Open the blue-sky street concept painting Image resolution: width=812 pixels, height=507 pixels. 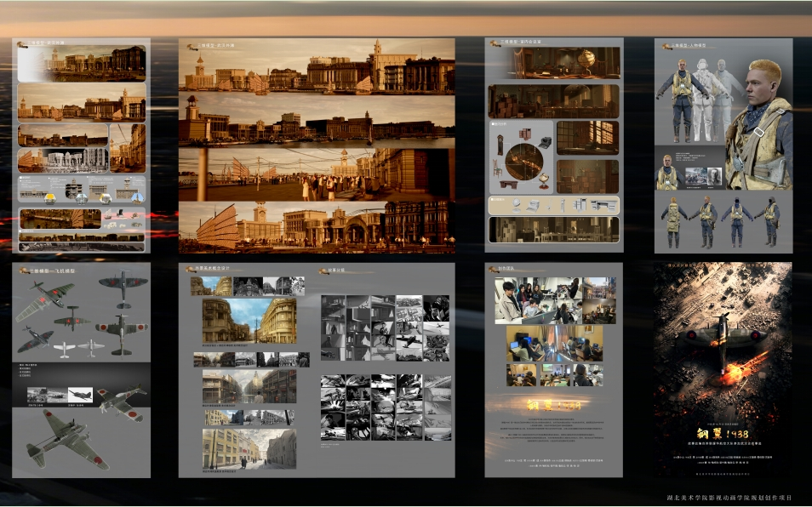pyautogui.click(x=249, y=321)
